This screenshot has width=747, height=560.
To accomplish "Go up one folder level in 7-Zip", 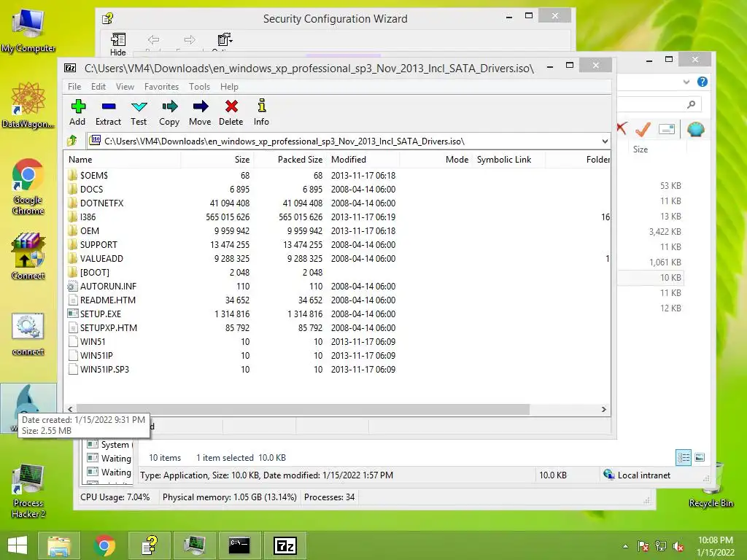I will [72, 141].
